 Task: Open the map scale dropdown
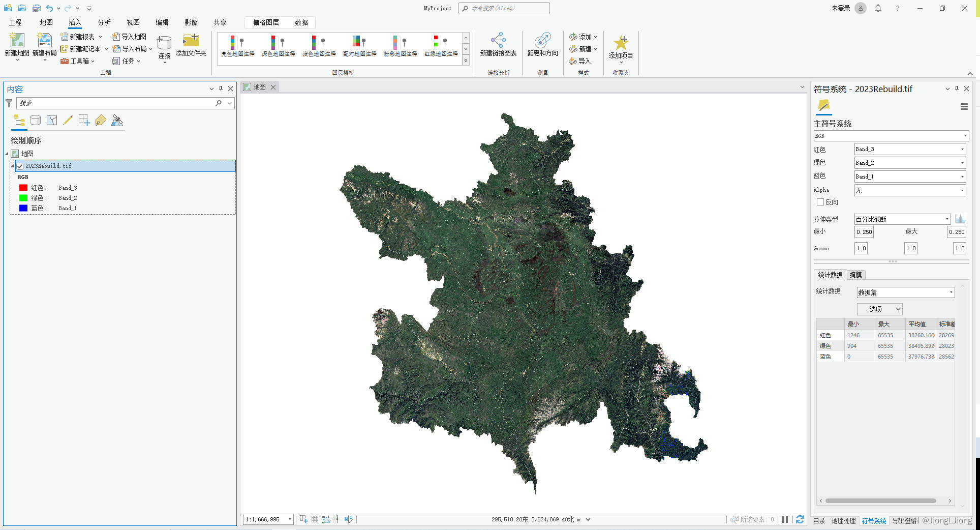[289, 519]
